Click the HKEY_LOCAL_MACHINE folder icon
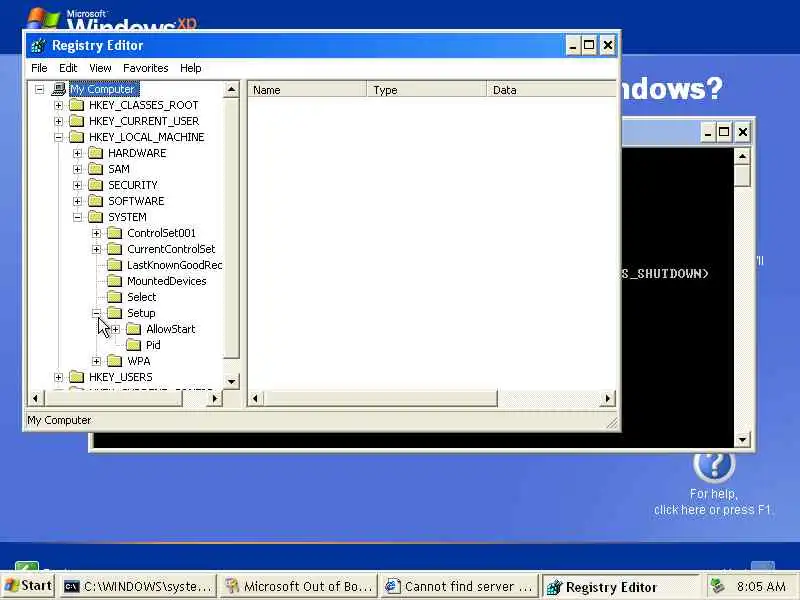800x600 pixels. point(77,137)
